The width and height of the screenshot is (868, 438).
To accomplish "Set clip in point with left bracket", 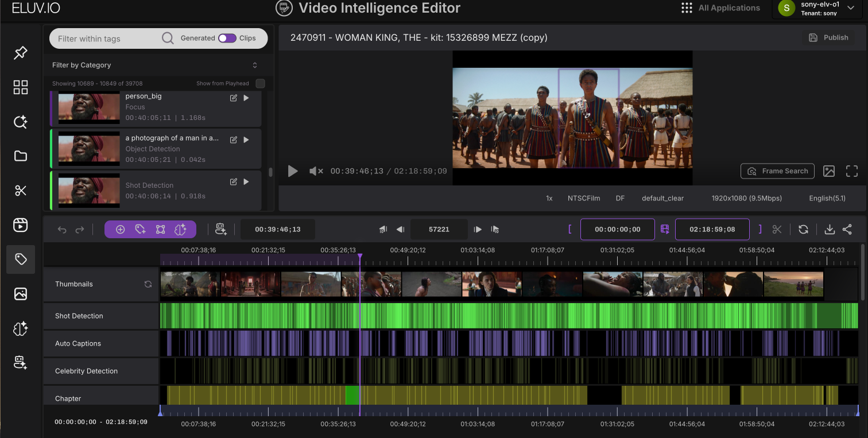I will 570,230.
